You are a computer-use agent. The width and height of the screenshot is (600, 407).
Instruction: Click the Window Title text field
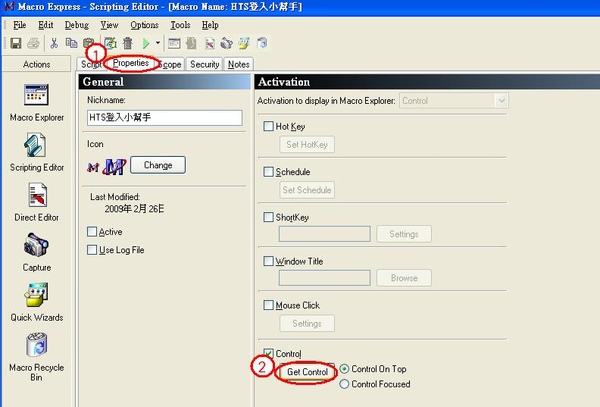(x=324, y=278)
